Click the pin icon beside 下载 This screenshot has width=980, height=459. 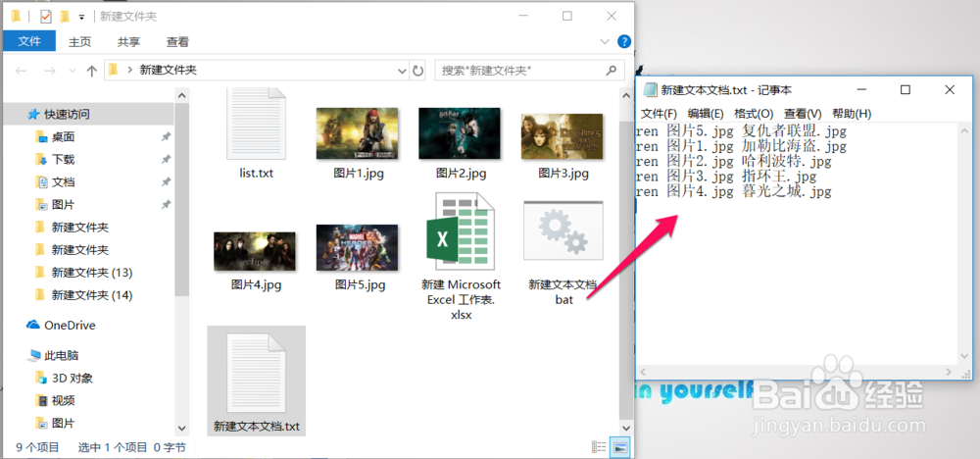(166, 160)
